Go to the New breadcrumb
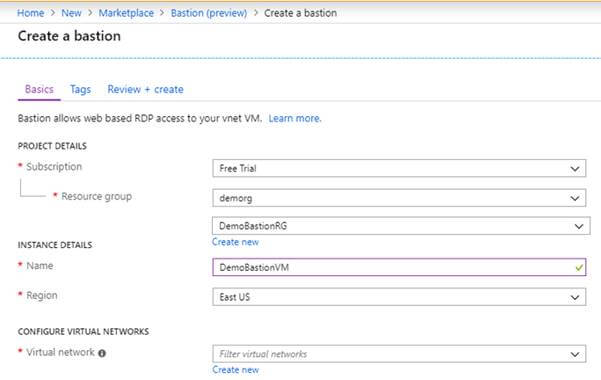This screenshot has height=380, width=601. (x=71, y=13)
